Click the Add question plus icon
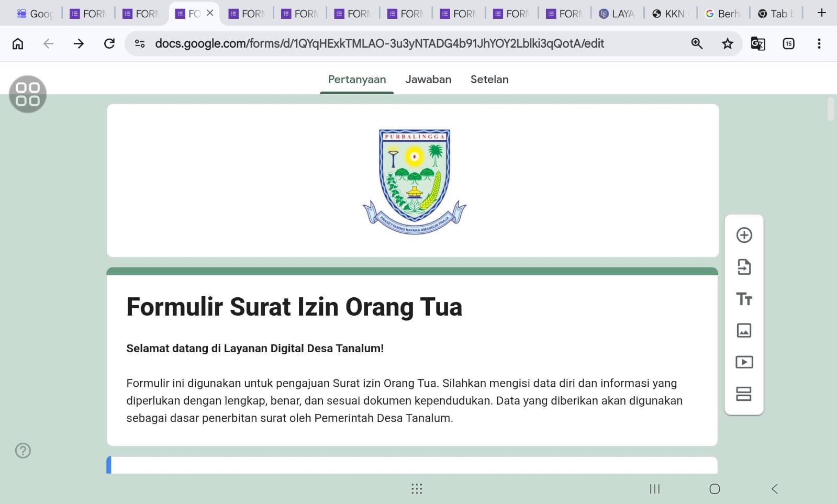Image resolution: width=837 pixels, height=504 pixels. pos(744,235)
